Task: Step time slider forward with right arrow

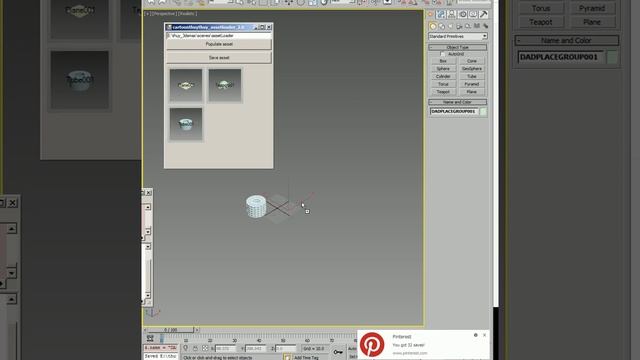Action: point(197,329)
